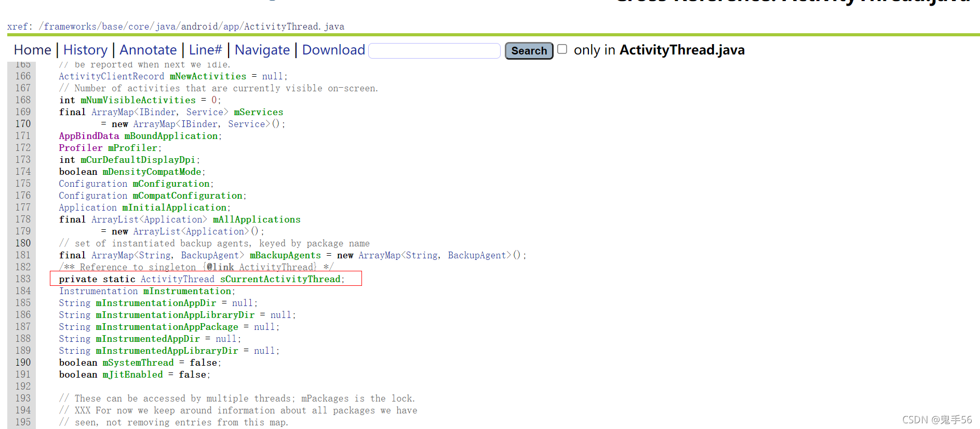The width and height of the screenshot is (980, 429).
Task: Open Configuration type on line 175
Action: point(93,184)
